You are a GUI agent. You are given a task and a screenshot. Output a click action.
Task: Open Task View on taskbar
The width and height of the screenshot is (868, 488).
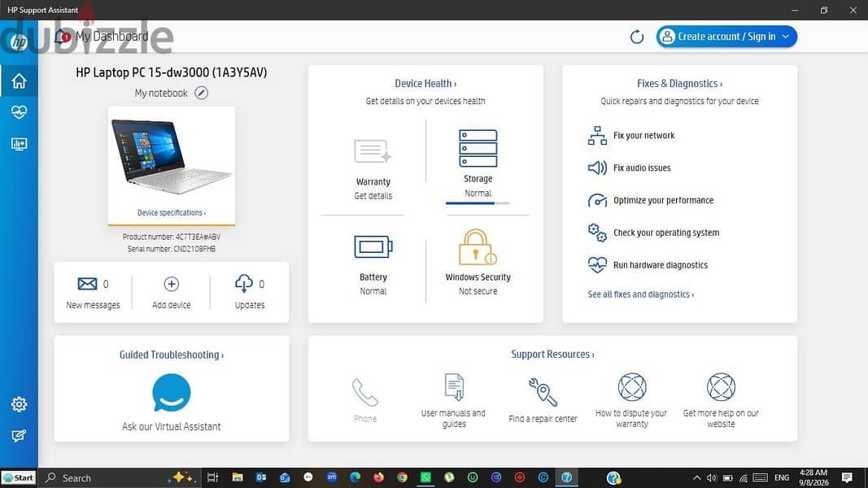click(212, 477)
